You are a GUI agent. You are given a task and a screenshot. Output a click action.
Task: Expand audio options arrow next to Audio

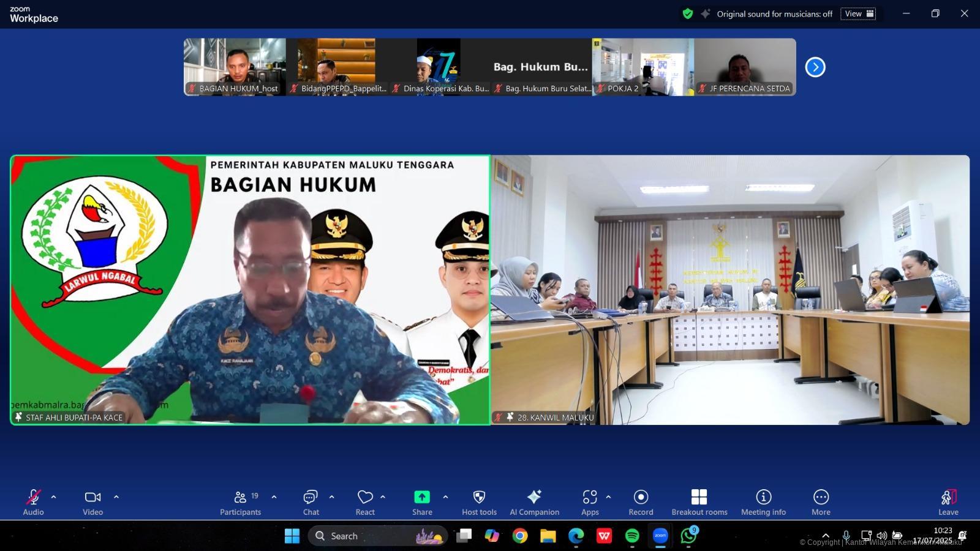point(54,497)
